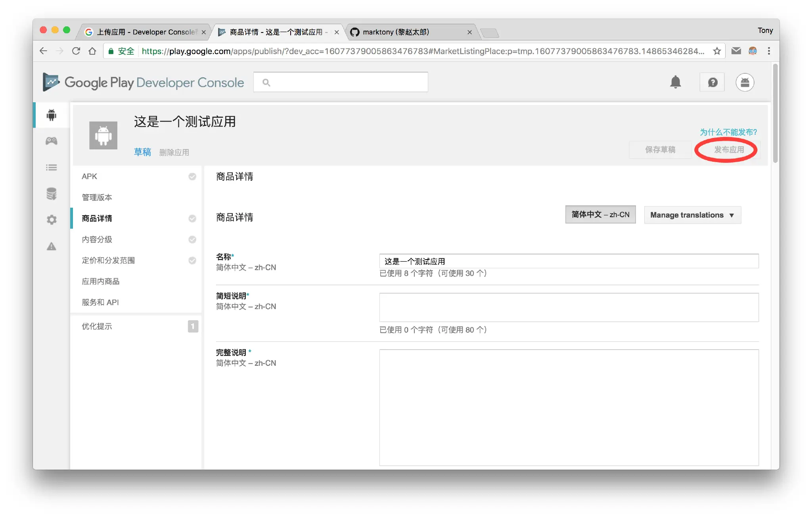Image resolution: width=812 pixels, height=516 pixels.
Task: Switch to the 商品详情 browser tab
Action: tap(278, 32)
